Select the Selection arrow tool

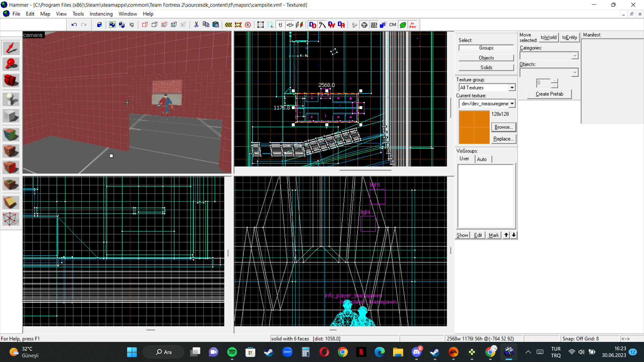click(x=11, y=48)
